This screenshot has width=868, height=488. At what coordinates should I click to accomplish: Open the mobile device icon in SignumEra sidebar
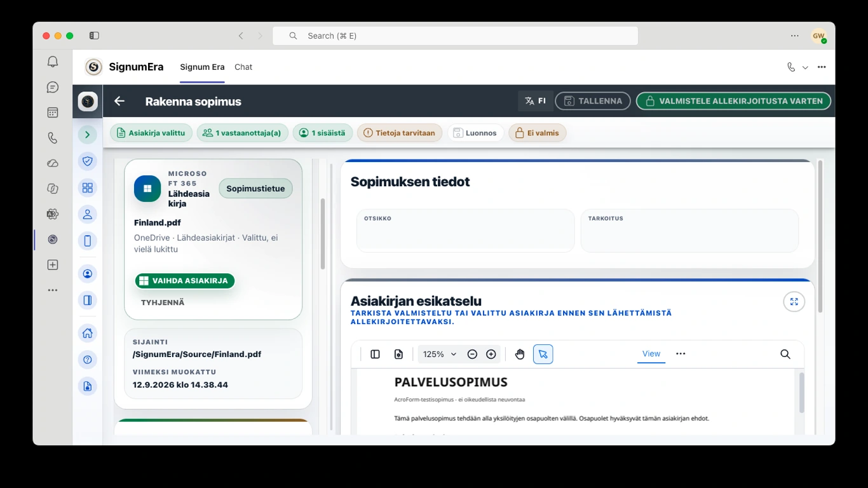pos(88,241)
